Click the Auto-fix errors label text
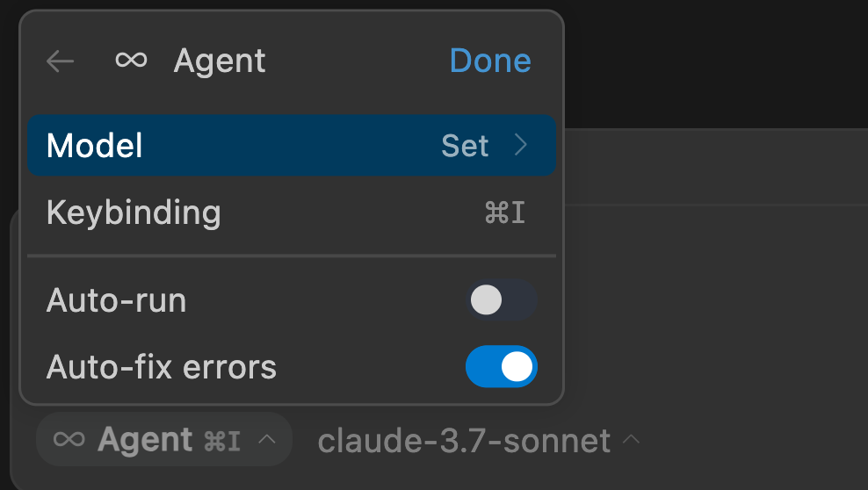 tap(162, 366)
